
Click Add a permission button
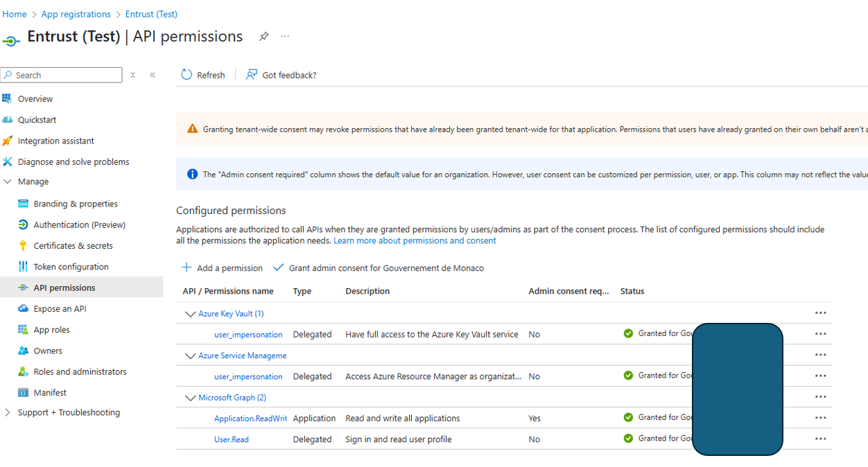click(x=223, y=268)
